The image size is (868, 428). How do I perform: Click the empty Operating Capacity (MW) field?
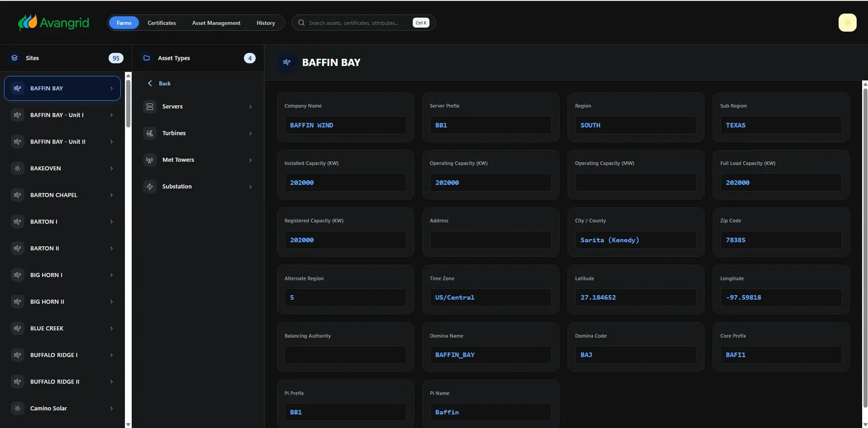(x=636, y=182)
